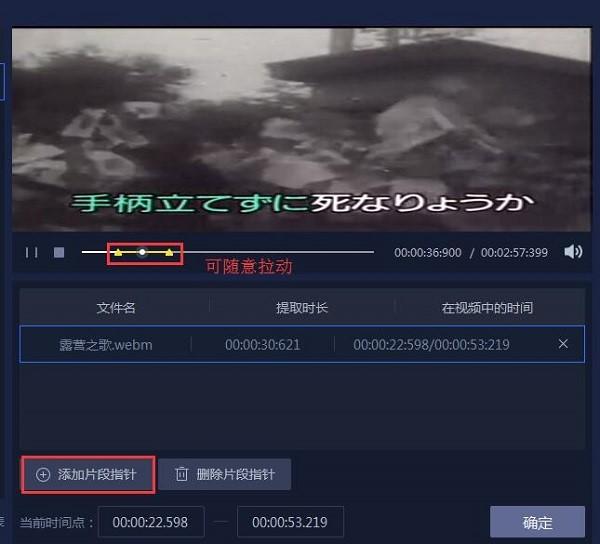Select the 露营之歌.webm file name cell
The height and width of the screenshot is (544, 600).
point(106,345)
